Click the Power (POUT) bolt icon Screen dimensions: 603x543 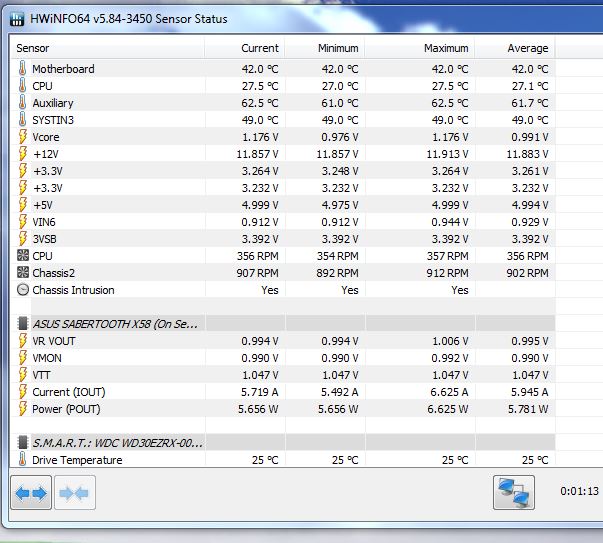(x=23, y=408)
